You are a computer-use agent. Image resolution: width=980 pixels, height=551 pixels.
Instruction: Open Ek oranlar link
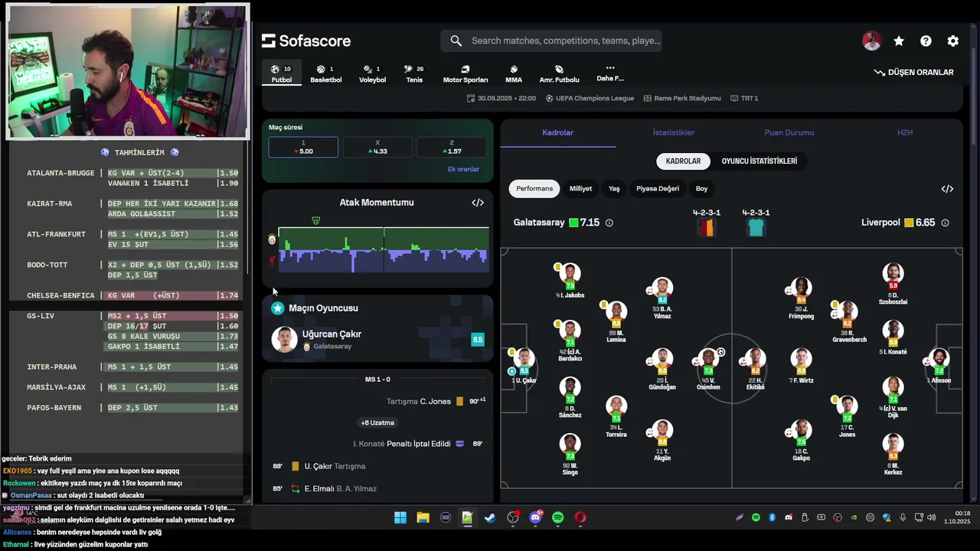[463, 169]
